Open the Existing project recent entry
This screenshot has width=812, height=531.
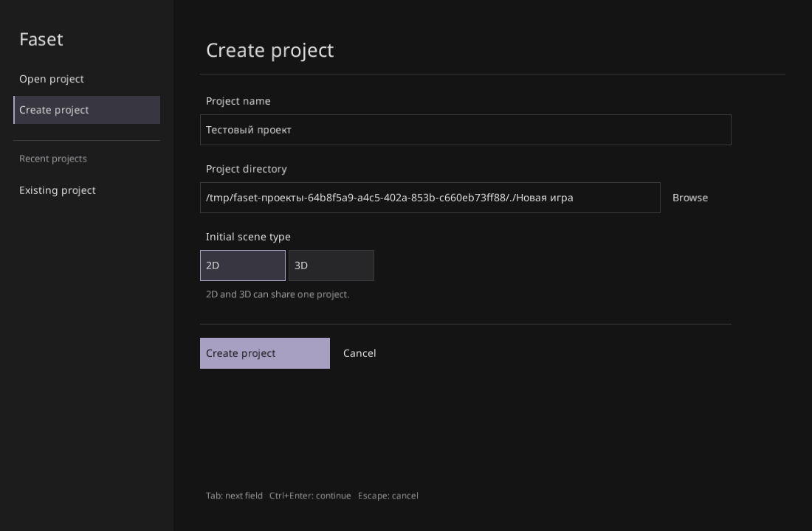tap(86, 190)
